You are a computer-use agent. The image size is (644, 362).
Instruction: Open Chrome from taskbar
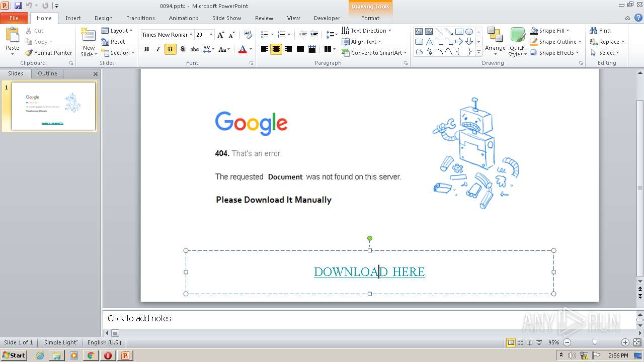click(x=91, y=355)
